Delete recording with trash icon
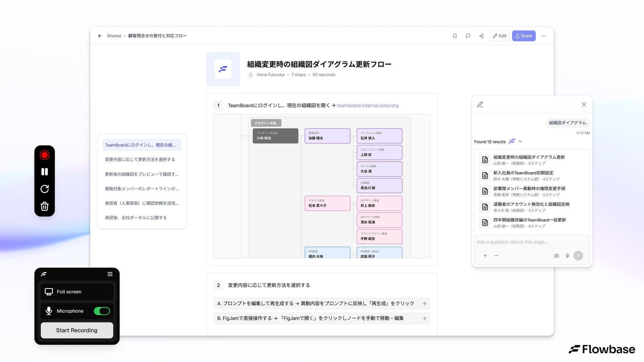644x362 pixels. (x=45, y=206)
